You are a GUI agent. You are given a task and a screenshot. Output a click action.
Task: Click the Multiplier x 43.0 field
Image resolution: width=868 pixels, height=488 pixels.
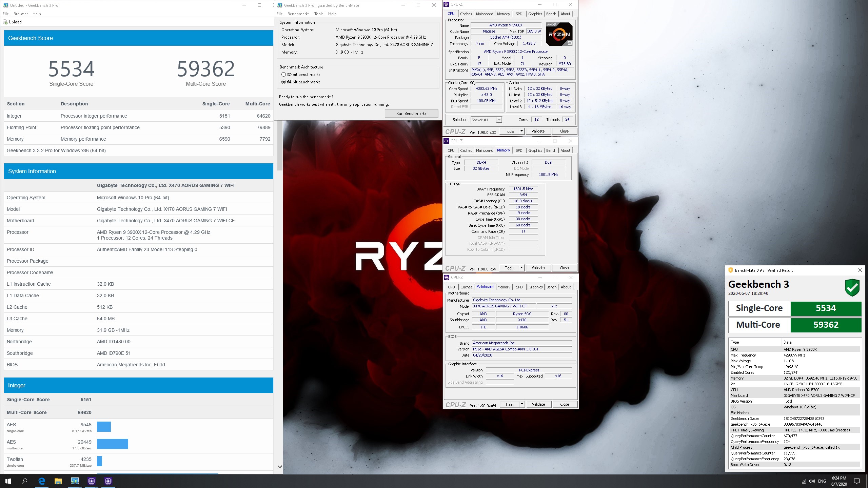pos(486,95)
